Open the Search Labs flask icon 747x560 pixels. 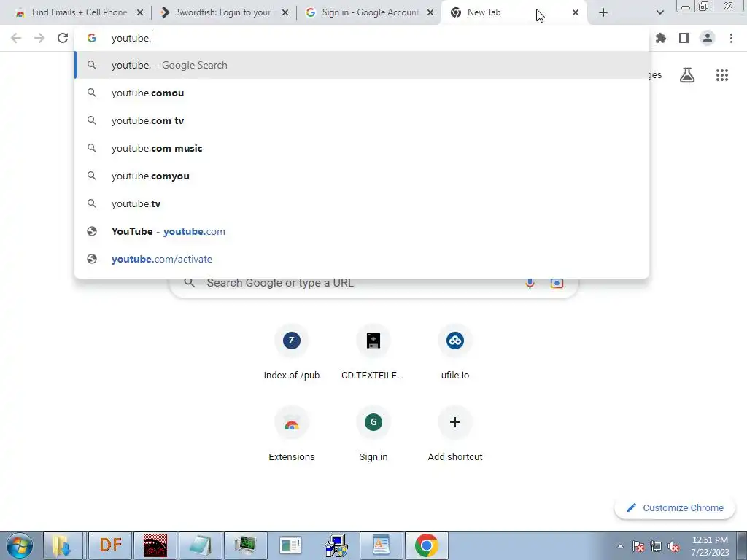[687, 75]
